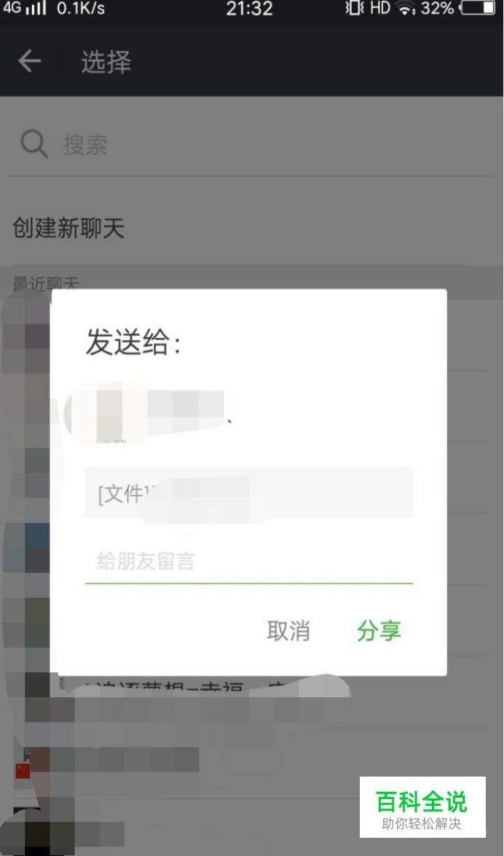
Task: Click the 取消 cancel button
Action: 288,631
